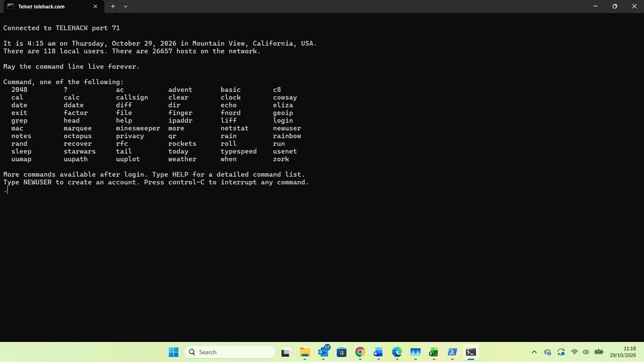Maximize or restore the terminal window
The height and width of the screenshot is (362, 644).
pyautogui.click(x=615, y=7)
